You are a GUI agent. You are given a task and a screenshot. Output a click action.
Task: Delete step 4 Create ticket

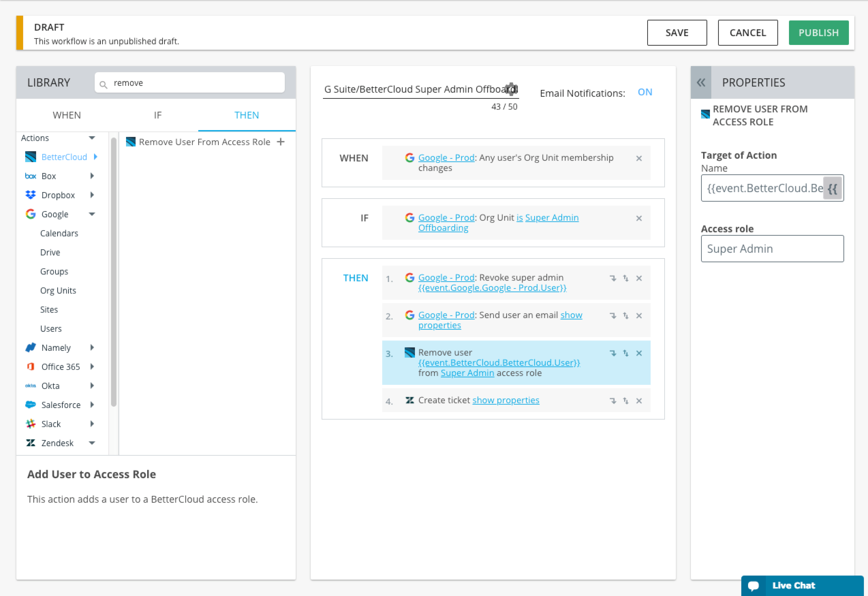point(639,401)
